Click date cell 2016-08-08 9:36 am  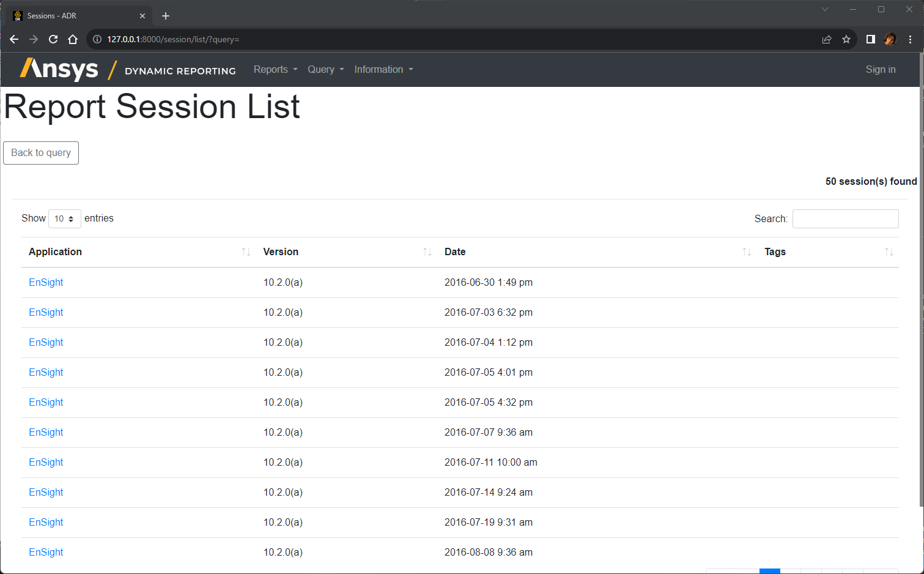(x=488, y=553)
